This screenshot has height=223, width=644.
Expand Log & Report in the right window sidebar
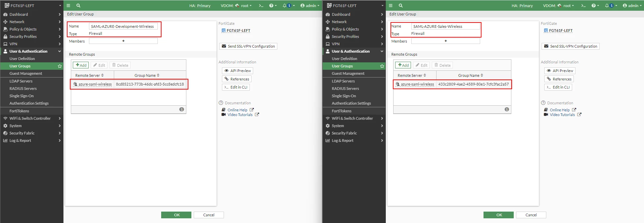point(354,141)
